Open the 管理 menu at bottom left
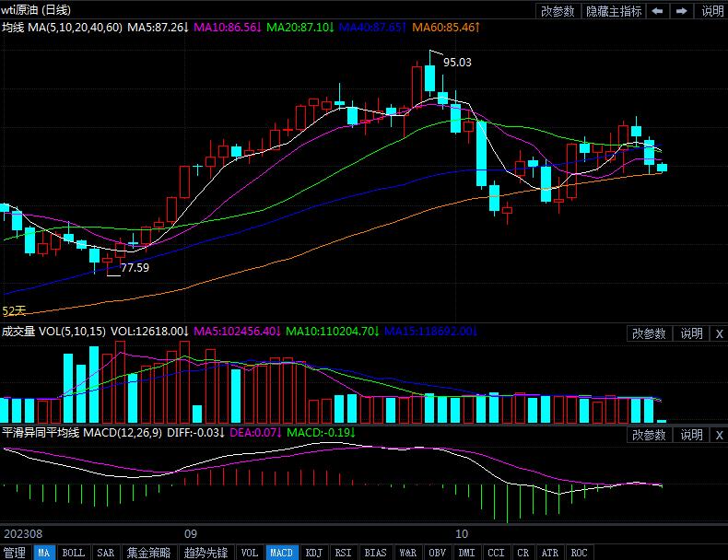The width and height of the screenshot is (728, 560). tap(15, 553)
